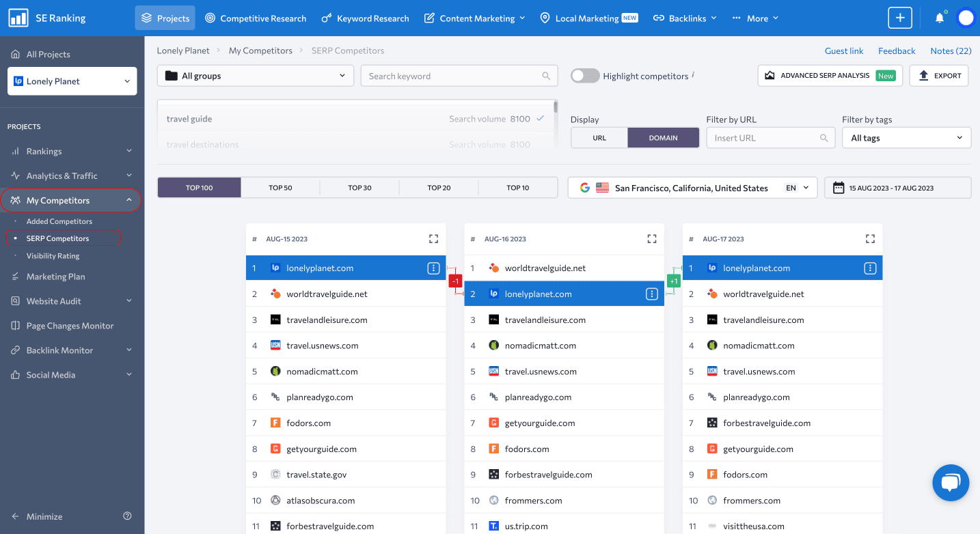The height and width of the screenshot is (534, 980).
Task: Switch to TOP 50 tab
Action: point(280,188)
